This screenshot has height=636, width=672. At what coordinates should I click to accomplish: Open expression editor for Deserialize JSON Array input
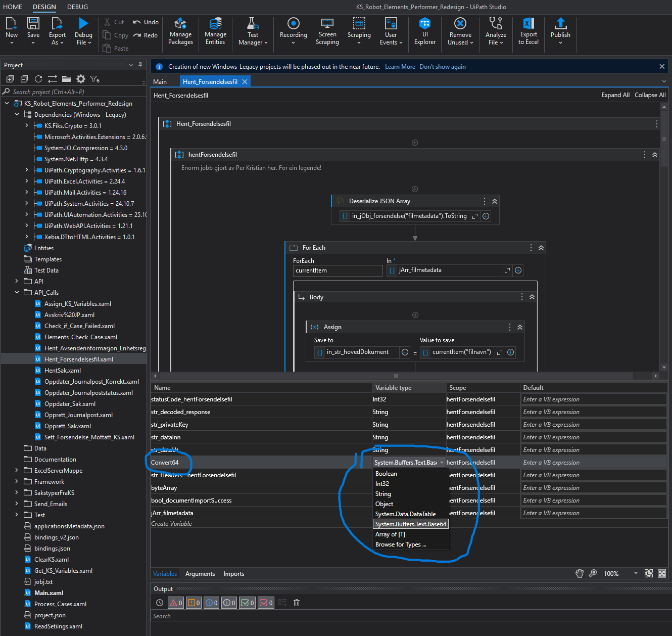[475, 216]
